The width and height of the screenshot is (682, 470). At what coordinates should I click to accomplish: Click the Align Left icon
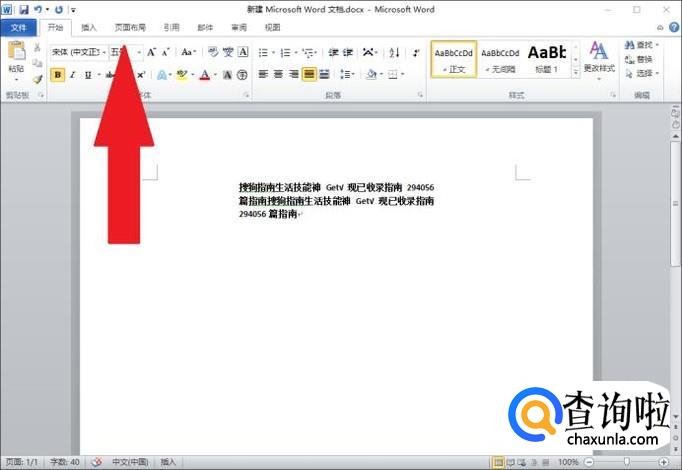[263, 74]
